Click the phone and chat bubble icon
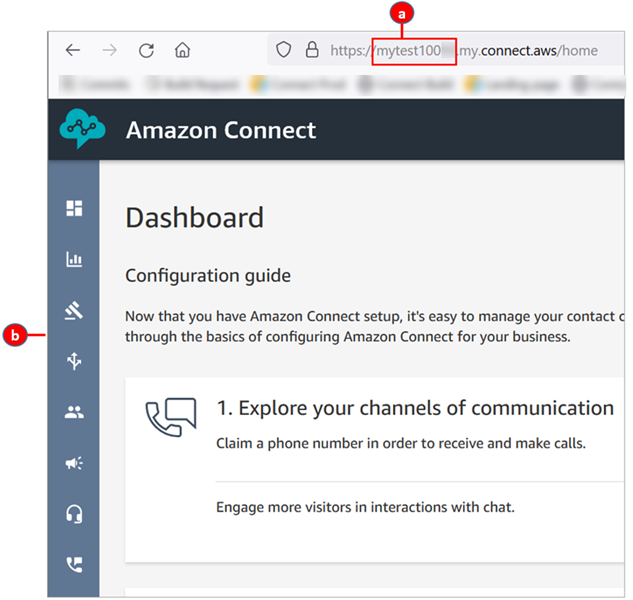The image size is (633, 600). pyautogui.click(x=171, y=417)
